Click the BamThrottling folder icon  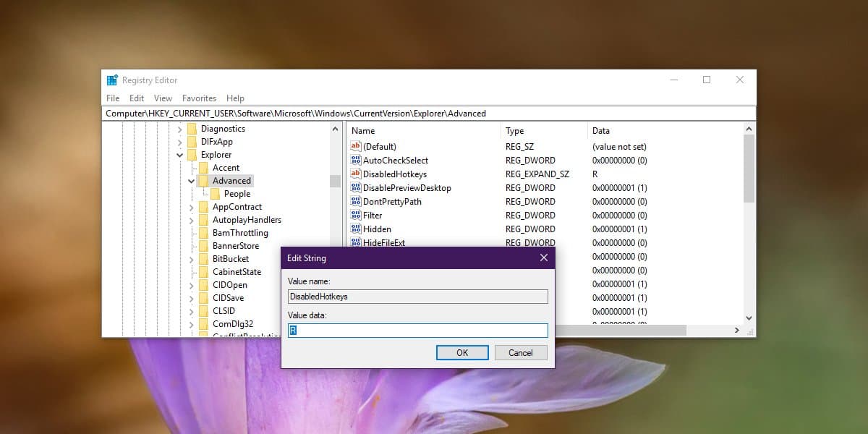pos(203,233)
